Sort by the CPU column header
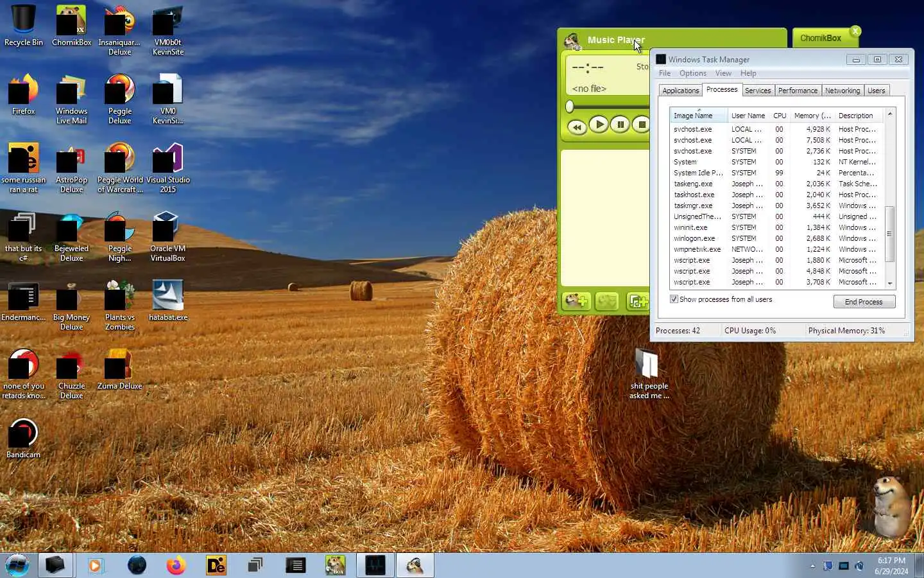 point(780,116)
